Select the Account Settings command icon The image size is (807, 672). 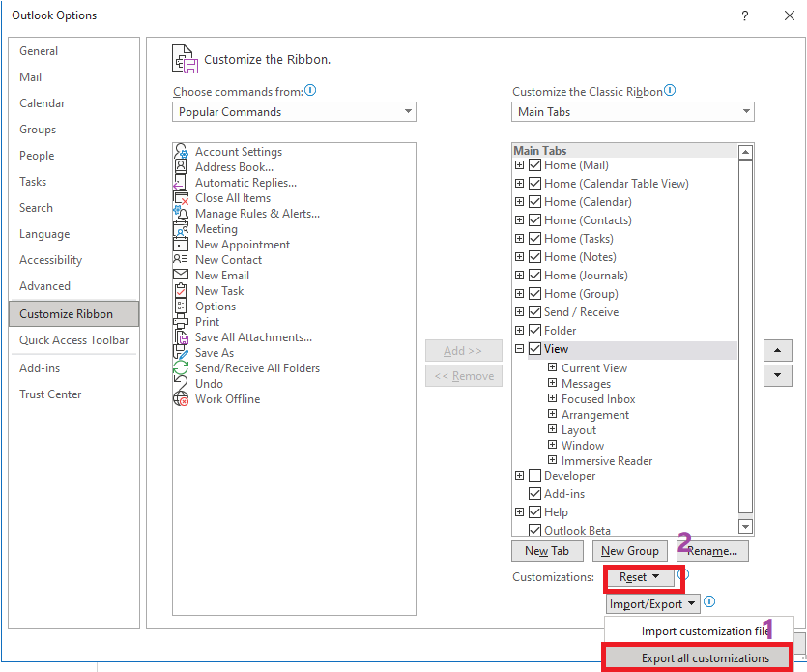[181, 152]
